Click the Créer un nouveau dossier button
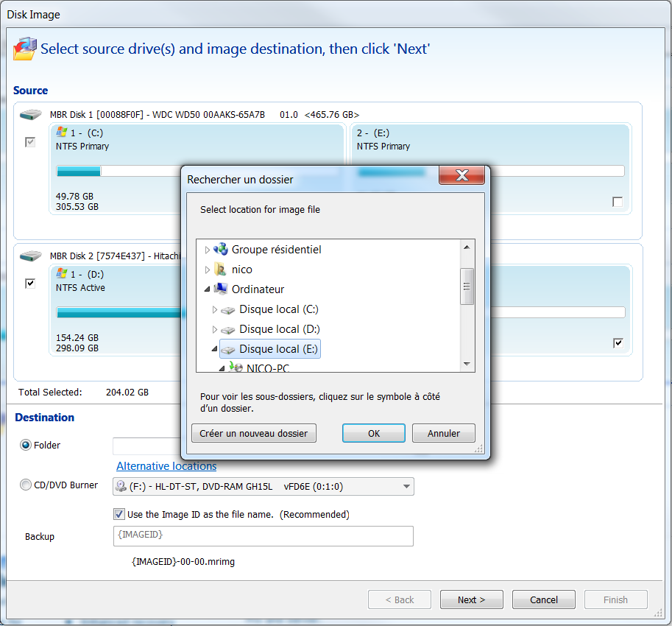This screenshot has width=672, height=626. (x=254, y=434)
